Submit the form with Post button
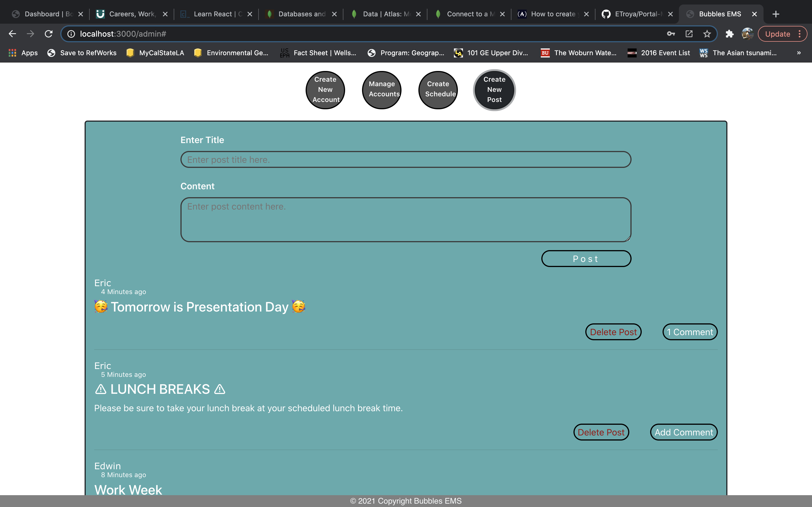The height and width of the screenshot is (507, 812). [x=586, y=259]
